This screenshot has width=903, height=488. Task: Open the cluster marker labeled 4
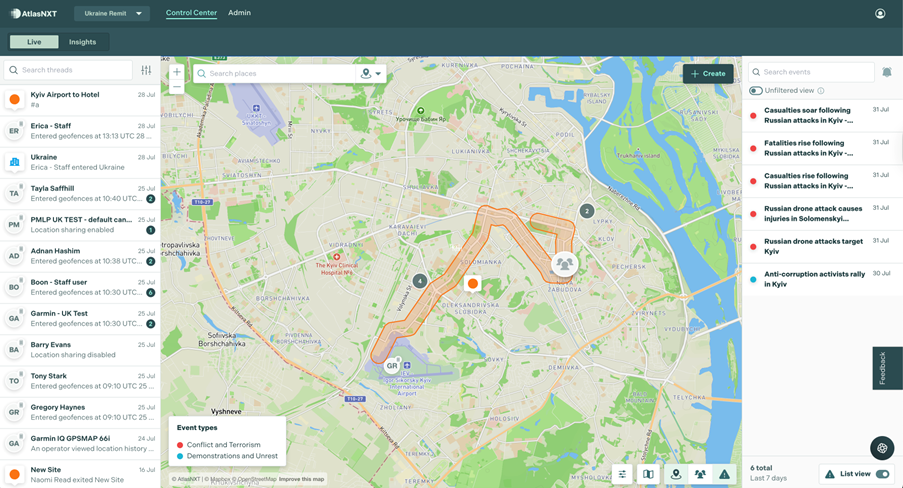420,281
